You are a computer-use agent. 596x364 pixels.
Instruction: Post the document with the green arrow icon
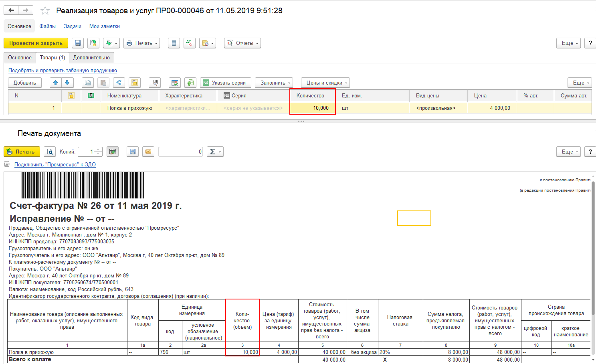93,43
